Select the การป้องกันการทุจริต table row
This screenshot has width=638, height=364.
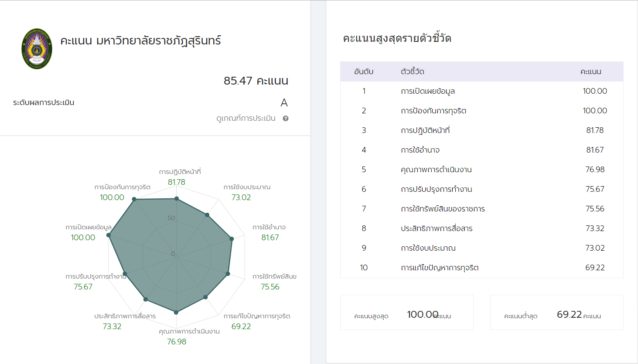482,111
